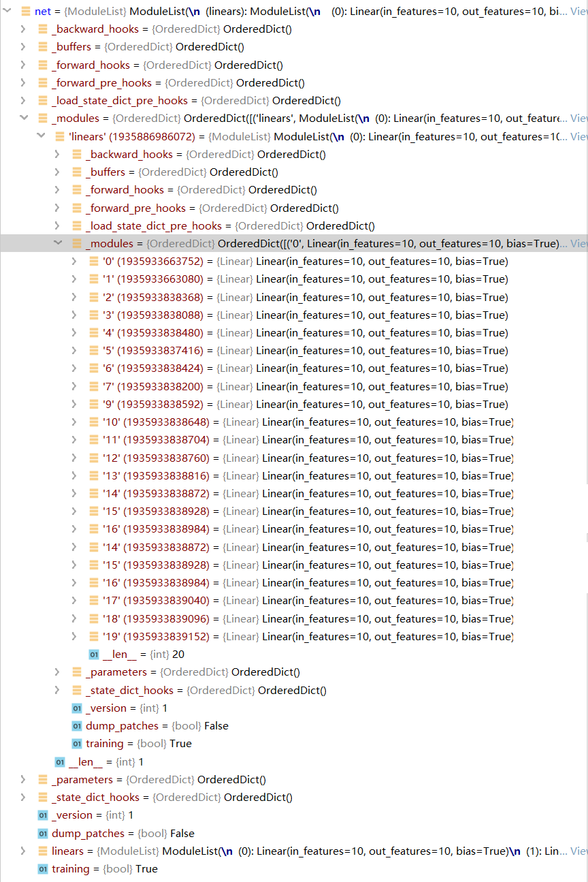Expand the '2' (1935933838368) Linear entry
This screenshot has width=588, height=882.
(x=74, y=297)
